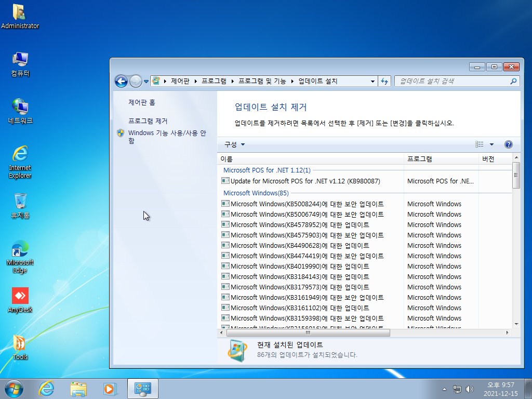Launch Internet Explorer from desktop
532x399 pixels.
tap(20, 162)
